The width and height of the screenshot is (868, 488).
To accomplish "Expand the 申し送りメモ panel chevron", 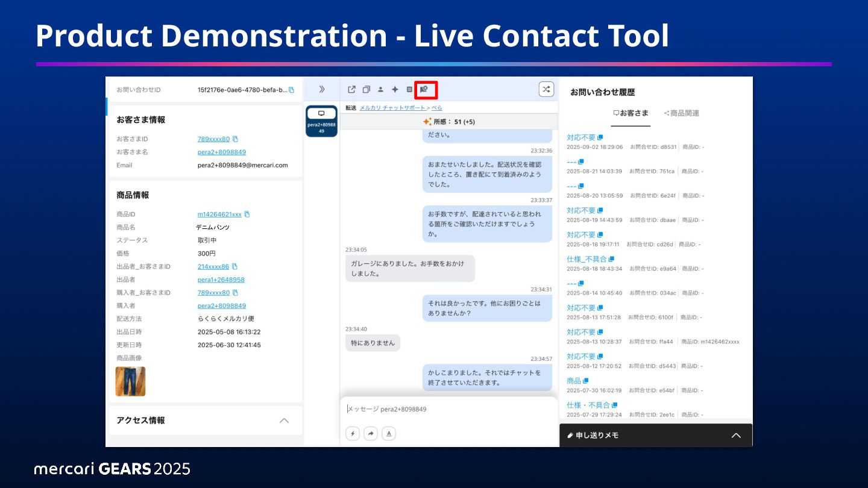I will [736, 435].
